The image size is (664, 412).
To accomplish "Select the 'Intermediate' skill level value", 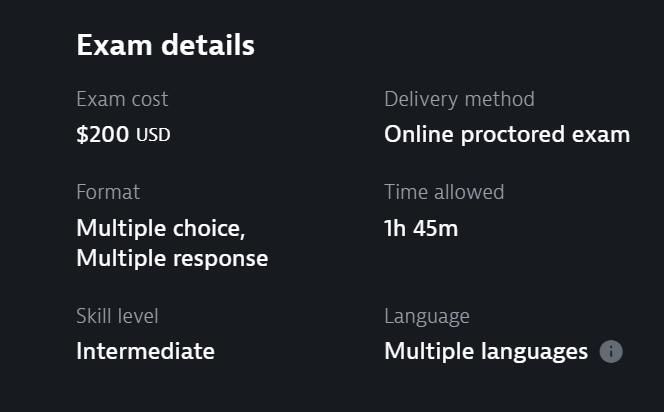I will click(x=145, y=352).
